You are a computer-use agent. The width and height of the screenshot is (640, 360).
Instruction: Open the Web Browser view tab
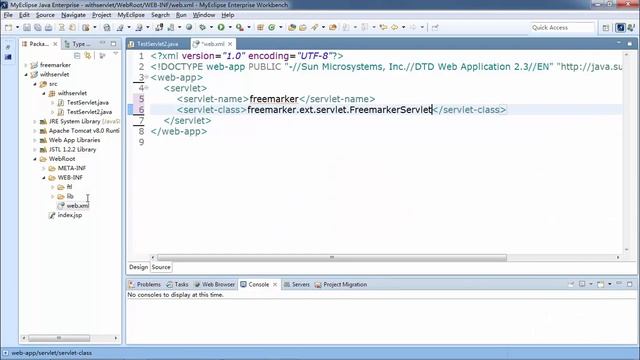(x=215, y=284)
